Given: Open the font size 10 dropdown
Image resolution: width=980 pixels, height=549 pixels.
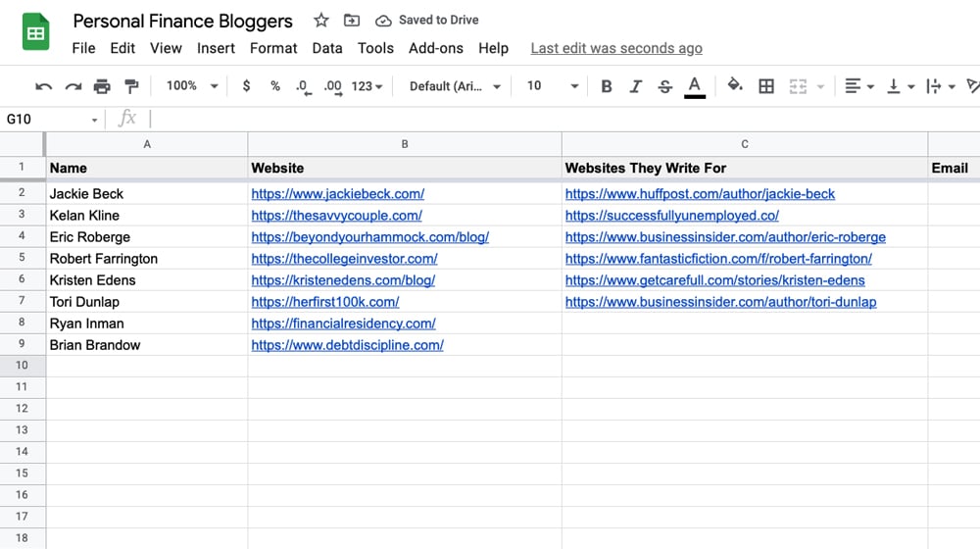Looking at the screenshot, I should [x=553, y=85].
